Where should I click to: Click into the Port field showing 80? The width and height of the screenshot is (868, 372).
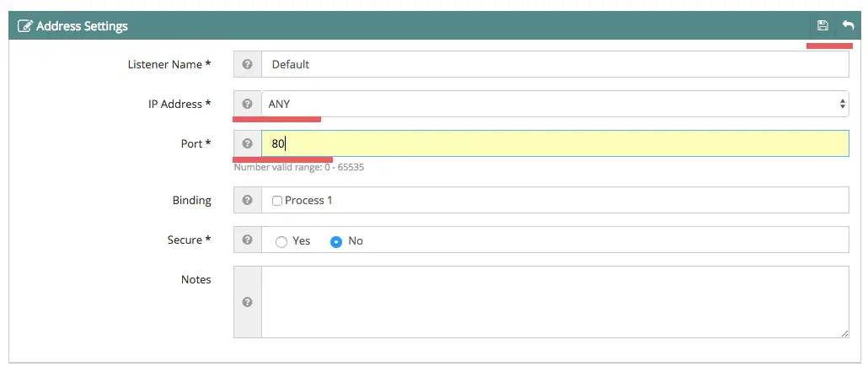point(555,143)
